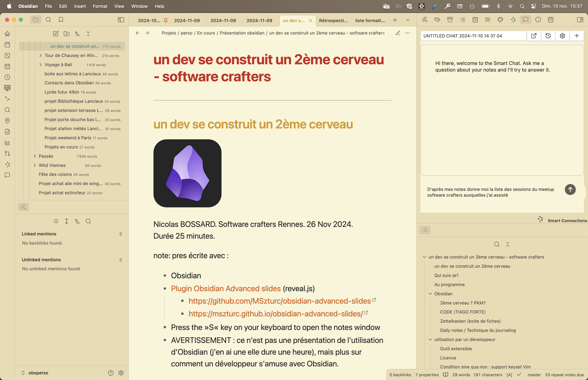Open the bookmarks panel
Image resolution: width=588 pixels, height=380 pixels.
[61, 20]
